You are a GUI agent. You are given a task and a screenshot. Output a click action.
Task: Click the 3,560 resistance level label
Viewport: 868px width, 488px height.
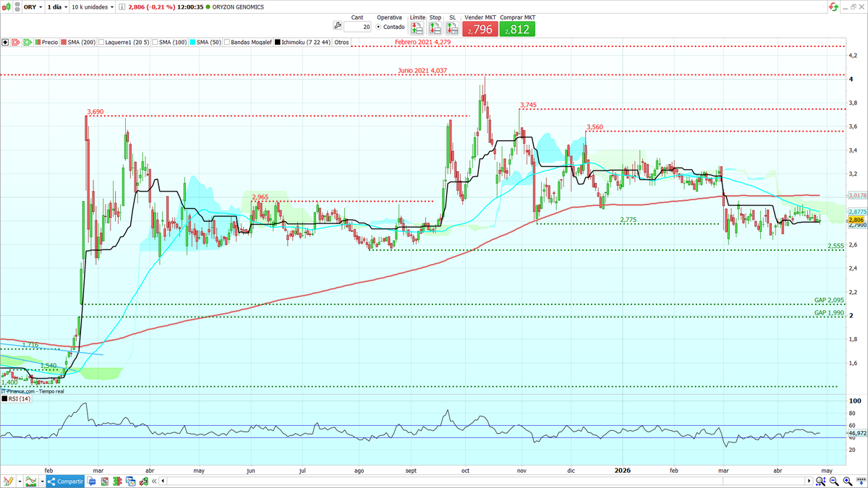pos(595,127)
